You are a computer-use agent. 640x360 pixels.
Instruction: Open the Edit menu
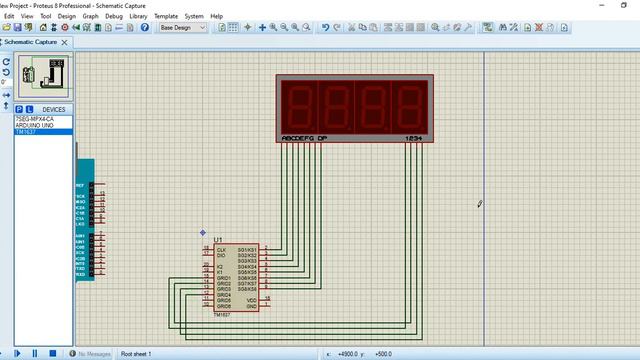pos(9,16)
